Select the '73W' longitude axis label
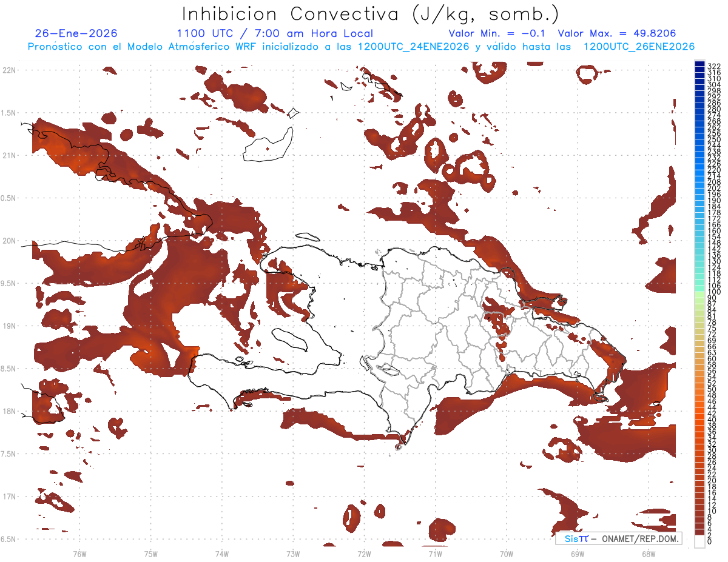The height and width of the screenshot is (562, 728). [293, 554]
